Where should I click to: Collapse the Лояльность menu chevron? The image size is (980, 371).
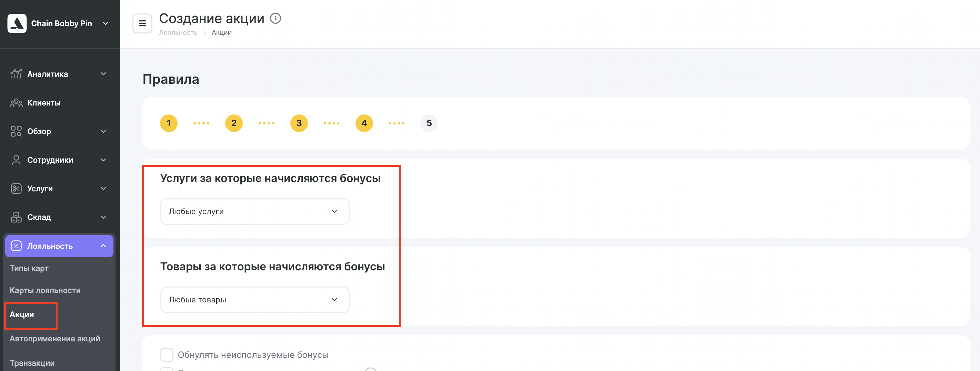[103, 246]
